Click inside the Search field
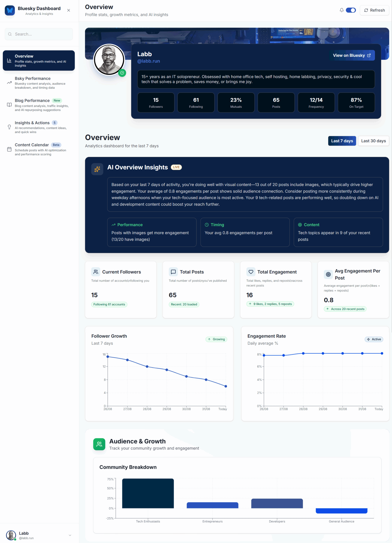The image size is (392, 543). [x=39, y=34]
